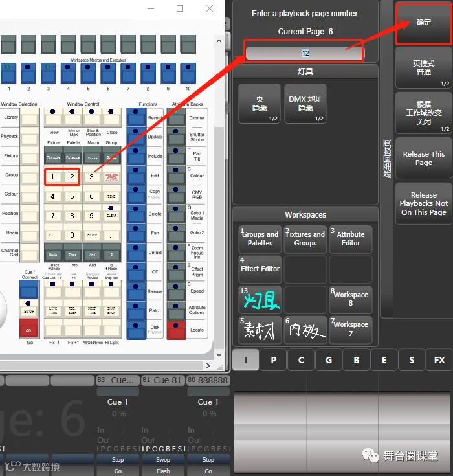This screenshot has width=453, height=476.
Task: Toggle the DMX 地址 隐藏 option
Action: (305, 104)
